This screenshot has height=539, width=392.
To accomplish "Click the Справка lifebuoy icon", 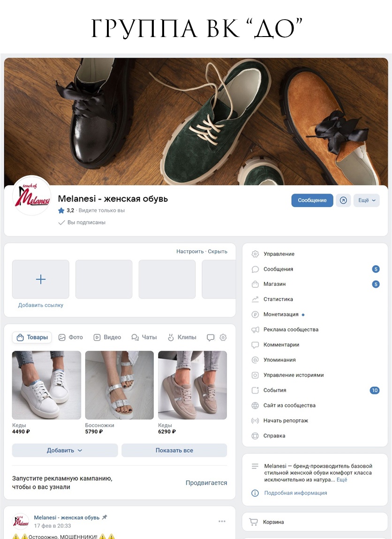I will point(255,436).
